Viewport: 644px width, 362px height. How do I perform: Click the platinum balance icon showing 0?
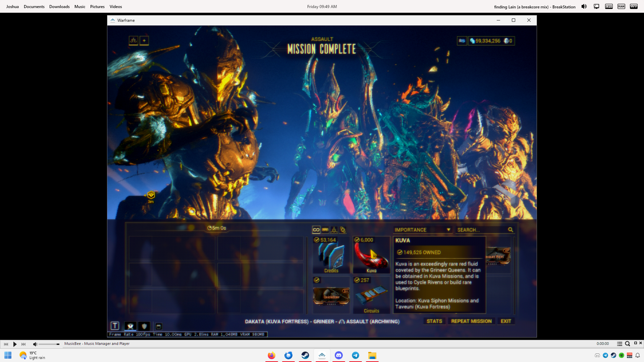click(508, 41)
